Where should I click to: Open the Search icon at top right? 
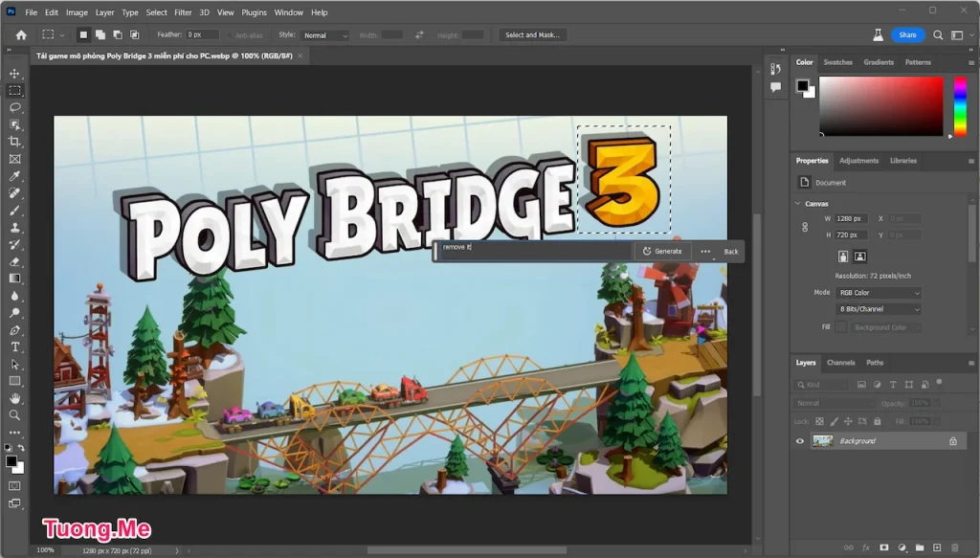point(938,35)
